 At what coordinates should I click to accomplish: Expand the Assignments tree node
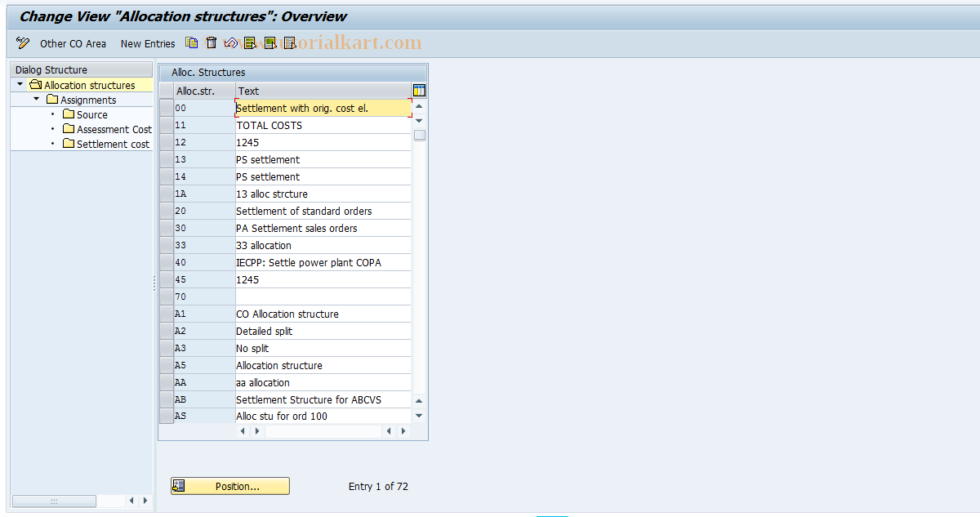[35, 98]
